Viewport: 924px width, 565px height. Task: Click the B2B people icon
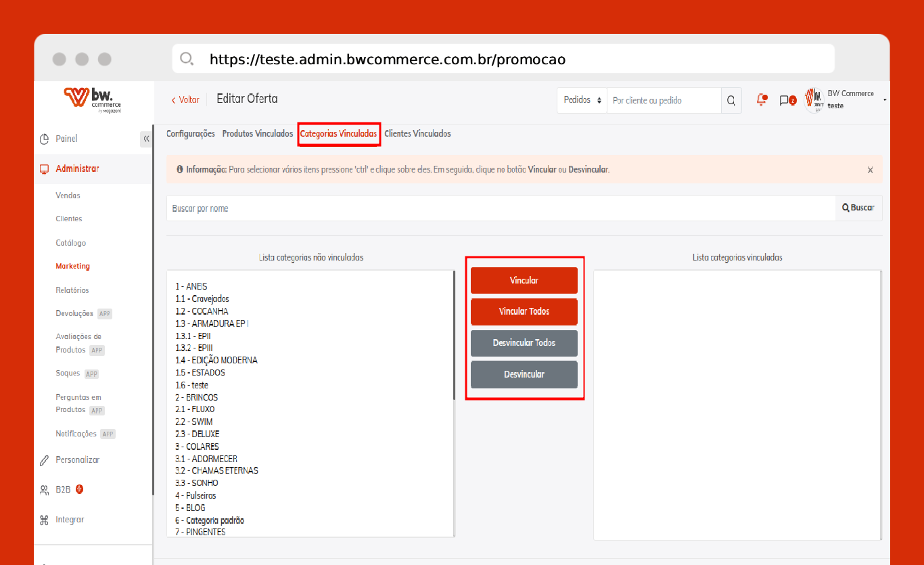click(x=45, y=490)
